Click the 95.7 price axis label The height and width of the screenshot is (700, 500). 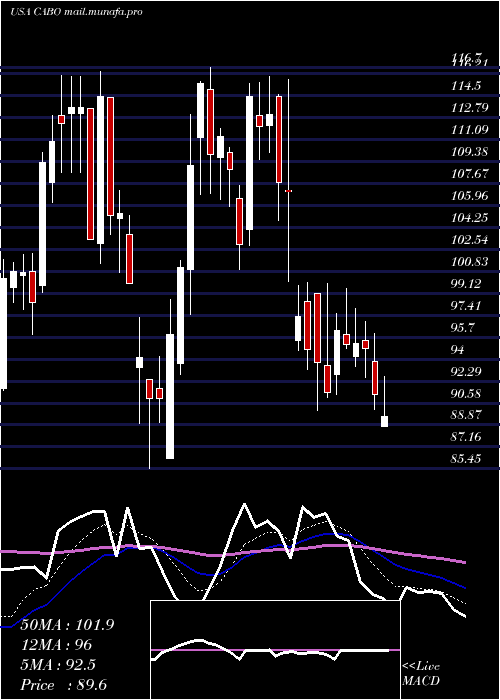(x=463, y=328)
